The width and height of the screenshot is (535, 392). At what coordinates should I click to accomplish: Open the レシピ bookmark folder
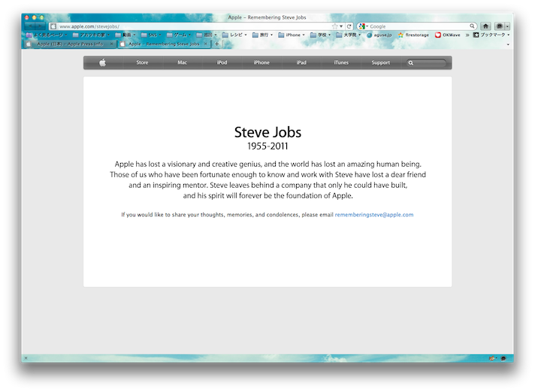(x=234, y=35)
